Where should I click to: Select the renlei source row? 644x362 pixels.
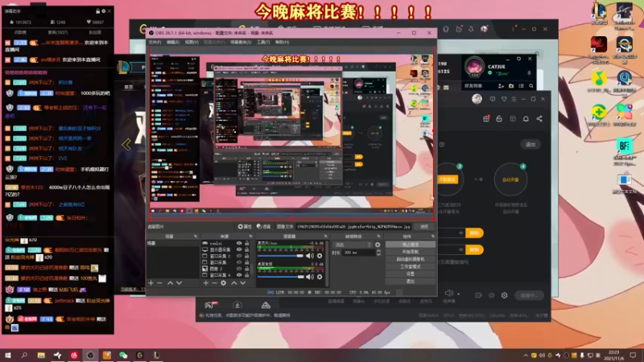click(226, 244)
